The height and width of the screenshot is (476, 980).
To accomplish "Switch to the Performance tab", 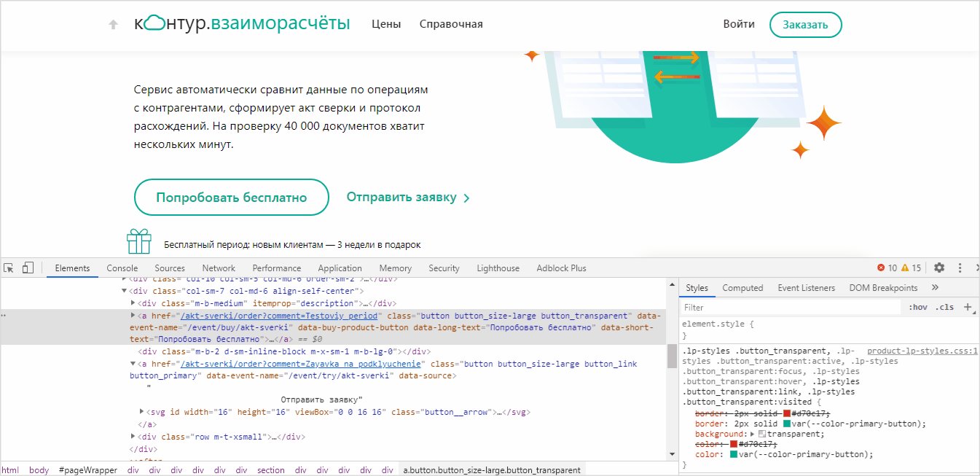I will point(277,268).
